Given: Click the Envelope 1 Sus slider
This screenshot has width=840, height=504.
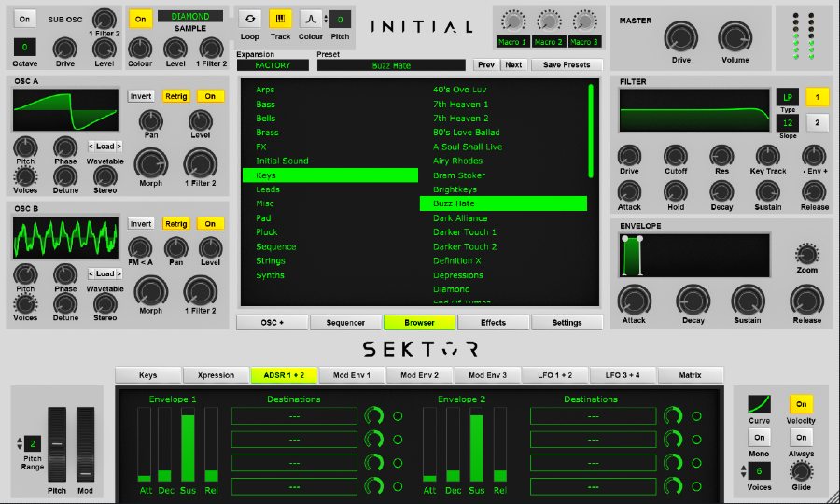Looking at the screenshot, I should (x=188, y=446).
